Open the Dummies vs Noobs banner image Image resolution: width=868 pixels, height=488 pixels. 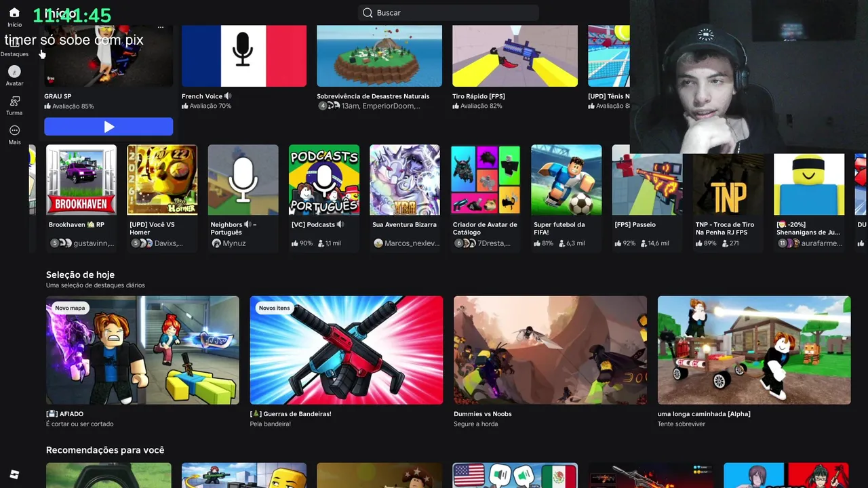550,350
